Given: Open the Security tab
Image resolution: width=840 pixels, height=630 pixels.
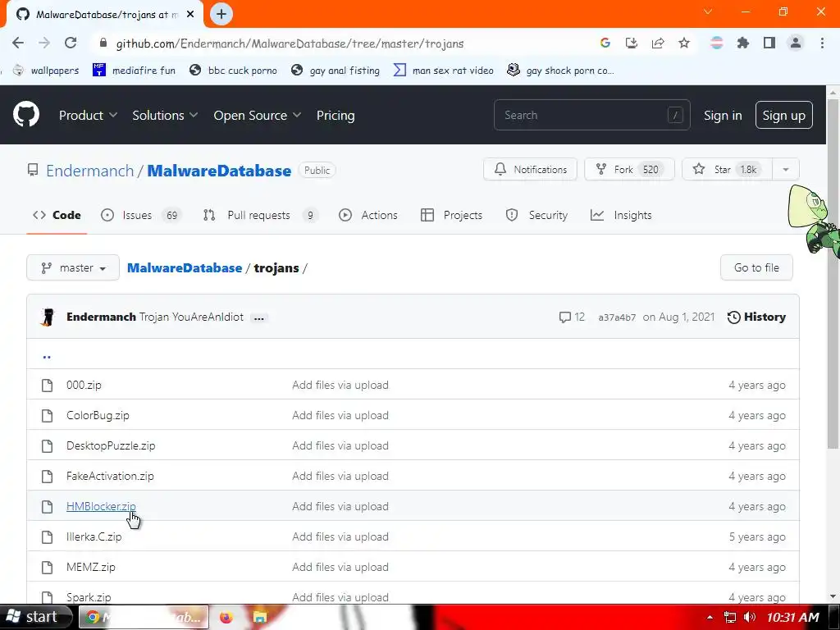Looking at the screenshot, I should click(536, 216).
